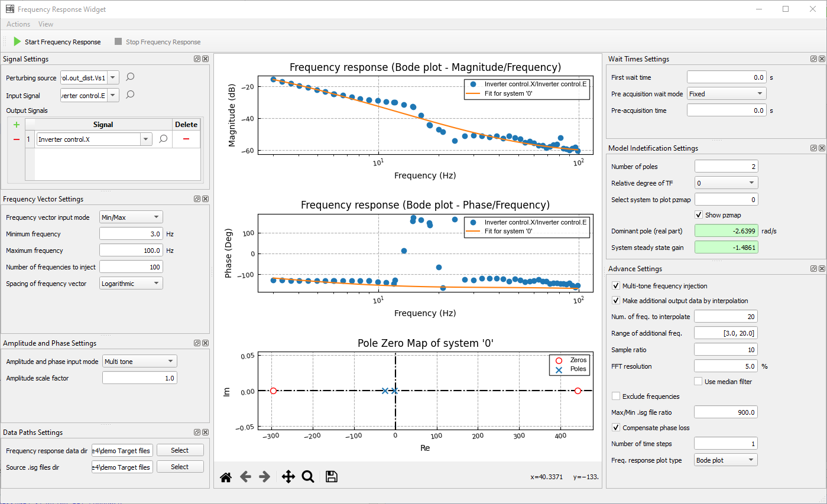Click Start Frequency Response button
827x504 pixels.
click(57, 42)
